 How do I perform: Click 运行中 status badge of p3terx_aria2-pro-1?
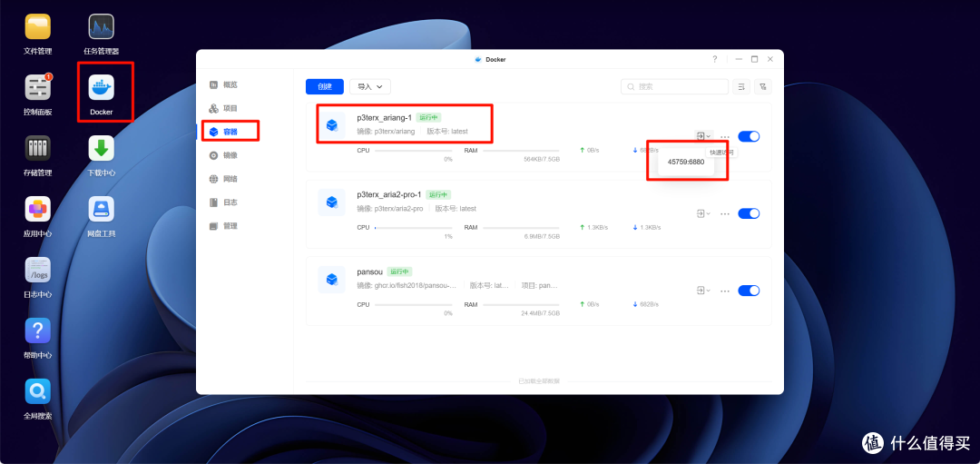pos(438,195)
